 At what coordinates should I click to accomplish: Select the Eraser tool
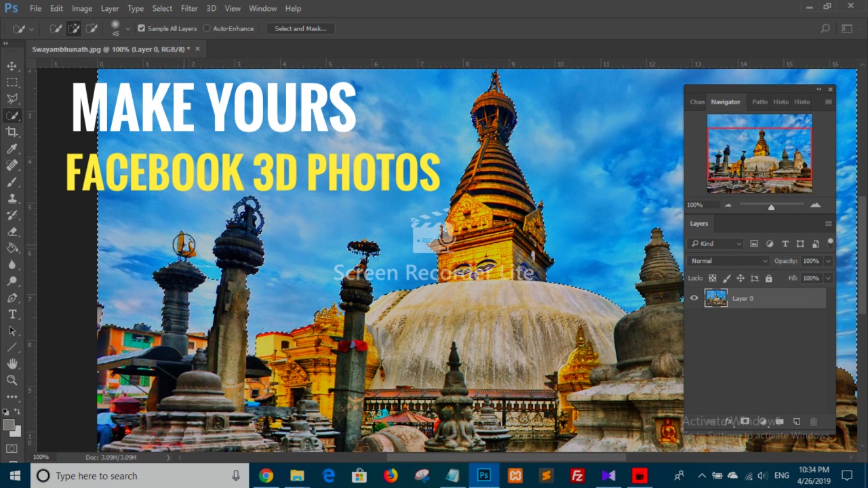[12, 231]
